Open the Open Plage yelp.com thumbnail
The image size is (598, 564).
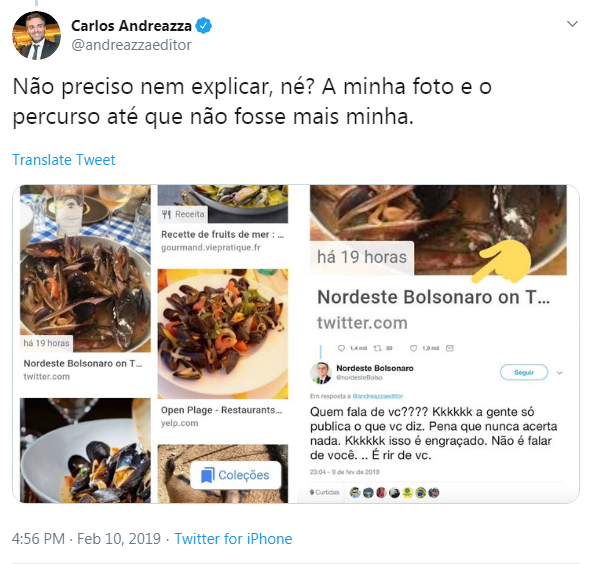click(x=223, y=334)
